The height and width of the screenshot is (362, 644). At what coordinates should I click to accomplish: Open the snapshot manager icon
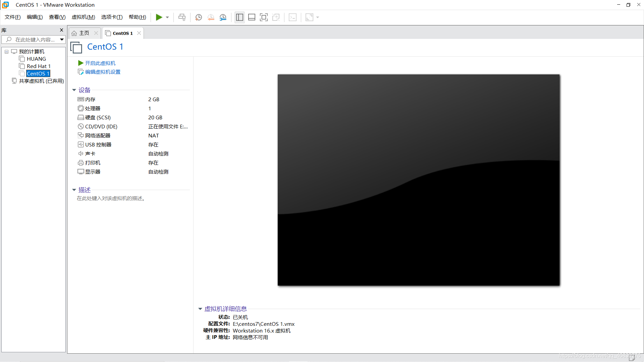click(x=223, y=17)
